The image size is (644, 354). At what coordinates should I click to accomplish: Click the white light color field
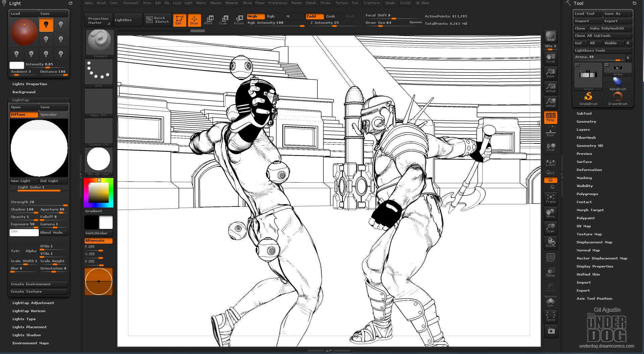coord(17,65)
